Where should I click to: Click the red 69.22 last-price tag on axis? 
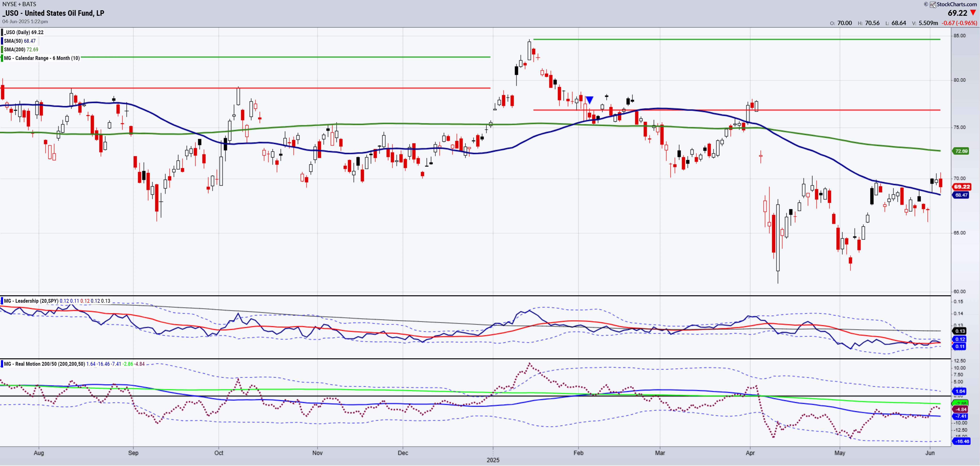[x=961, y=187]
